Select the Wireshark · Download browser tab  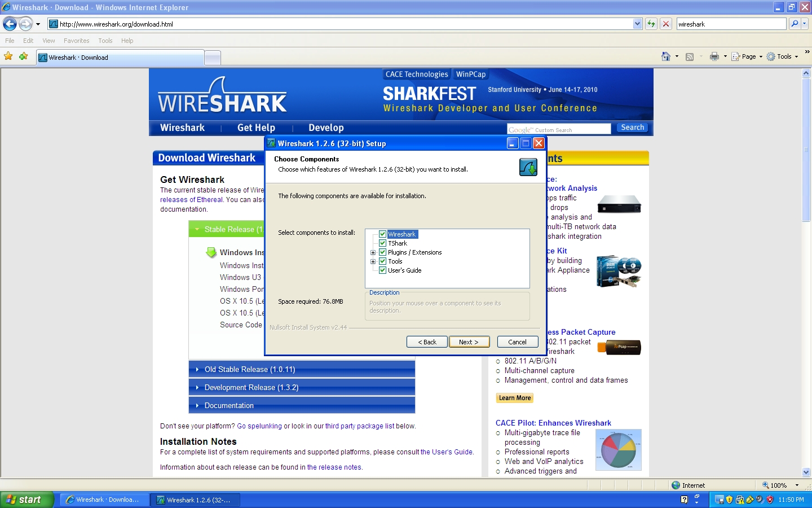pyautogui.click(x=120, y=58)
